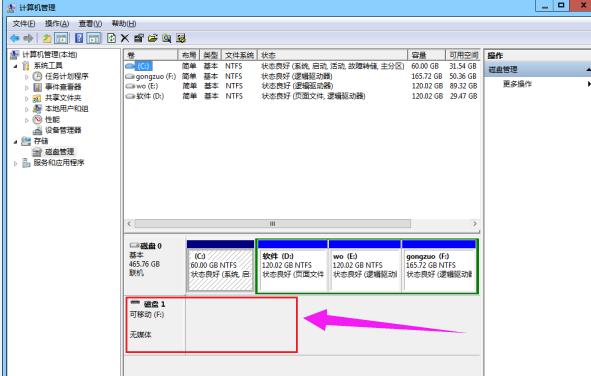Select 磁盘管理 in the tree
Image resolution: width=591 pixels, height=376 pixels.
(60, 152)
